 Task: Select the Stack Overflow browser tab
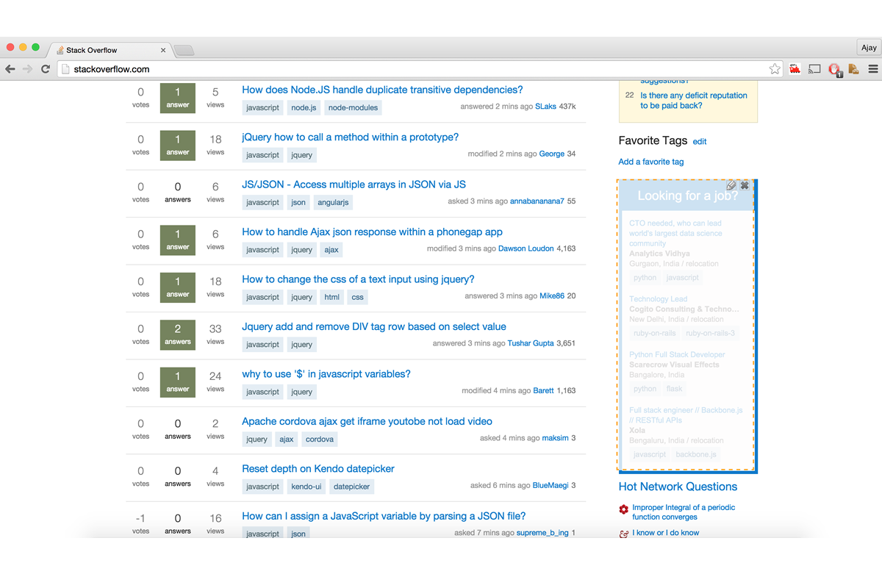(x=110, y=50)
